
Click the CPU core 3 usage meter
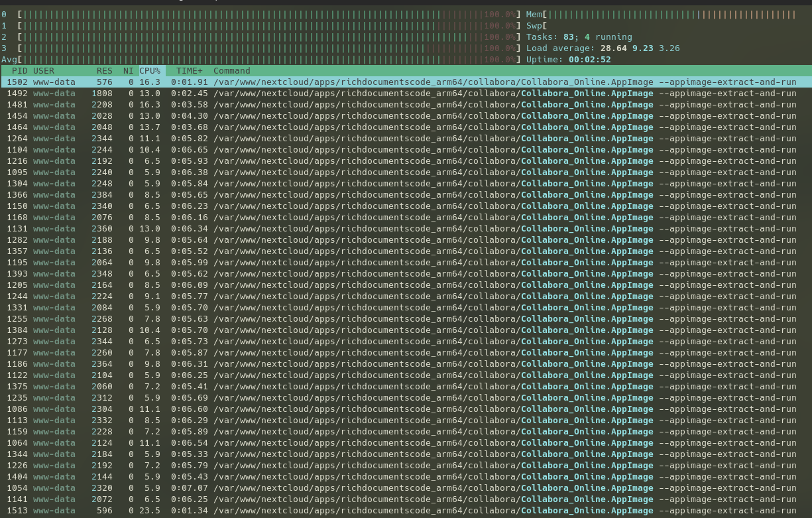coord(265,48)
